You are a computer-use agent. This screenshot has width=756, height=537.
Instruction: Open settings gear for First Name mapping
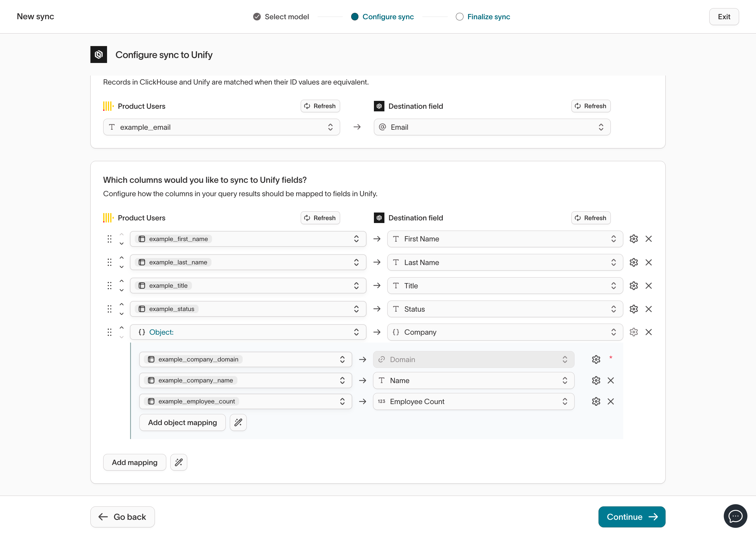click(x=633, y=239)
